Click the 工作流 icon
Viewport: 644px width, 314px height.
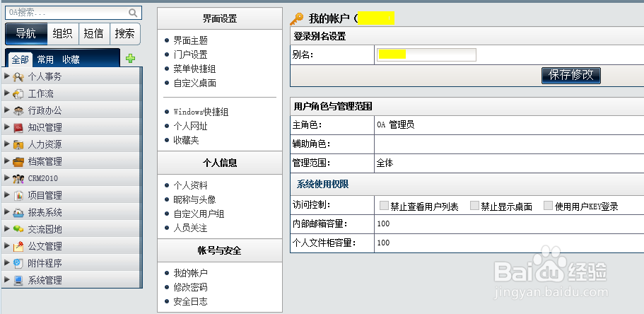[x=18, y=94]
